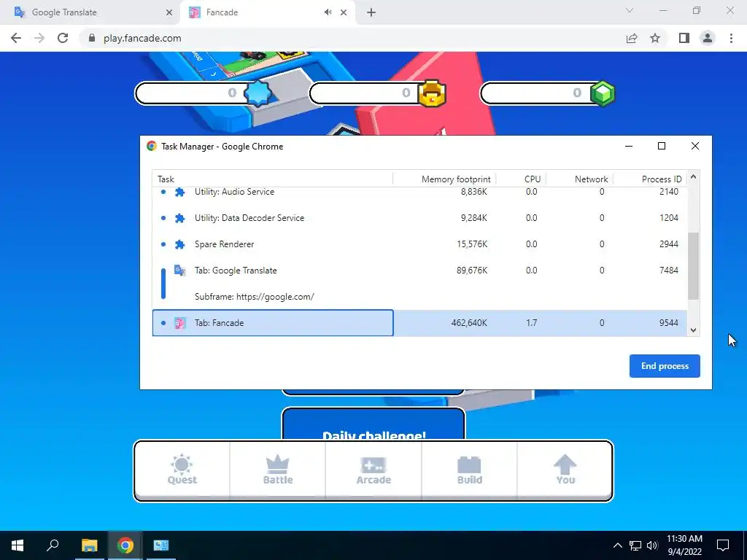Open the Chrome profile menu
Image resolution: width=747 pixels, height=560 pixels.
tap(708, 38)
